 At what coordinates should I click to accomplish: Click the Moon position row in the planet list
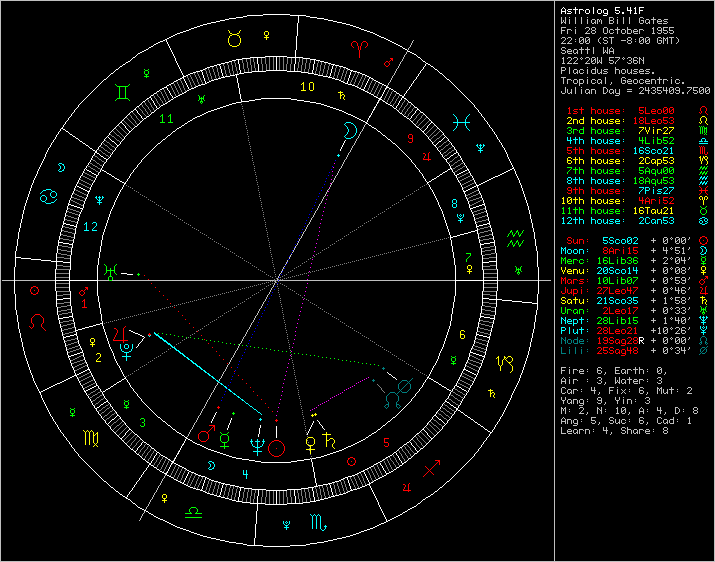620,250
